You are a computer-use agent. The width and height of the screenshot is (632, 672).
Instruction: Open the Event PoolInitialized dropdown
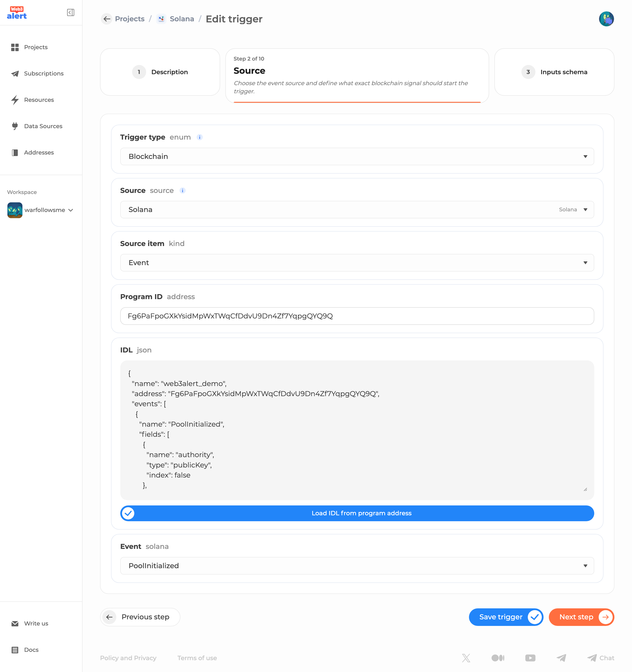tap(357, 566)
